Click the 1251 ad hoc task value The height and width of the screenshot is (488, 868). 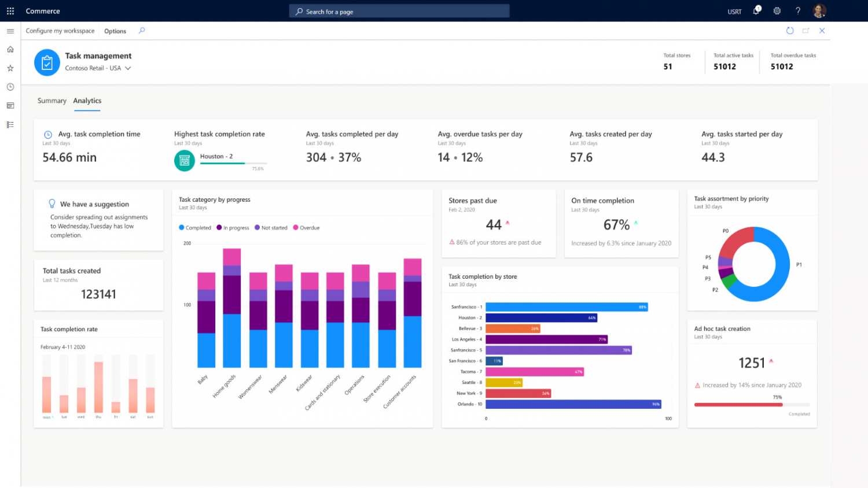click(x=752, y=363)
